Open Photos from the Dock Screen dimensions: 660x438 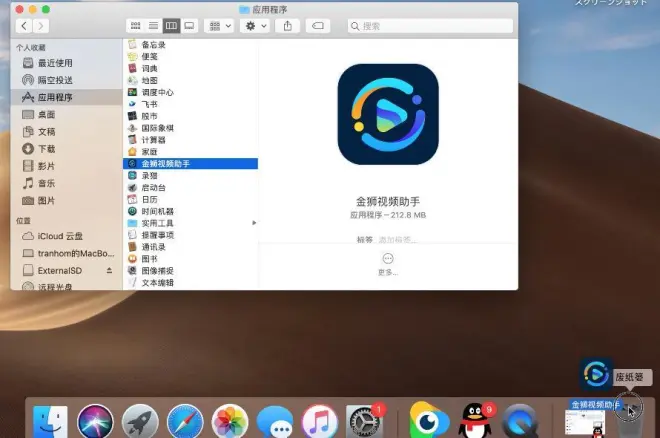coord(230,422)
